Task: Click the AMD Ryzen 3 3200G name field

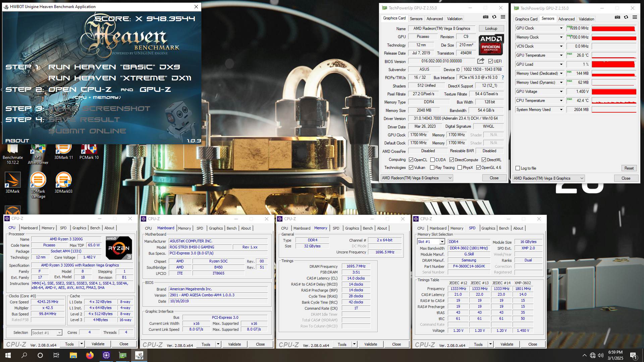Action: click(66, 239)
